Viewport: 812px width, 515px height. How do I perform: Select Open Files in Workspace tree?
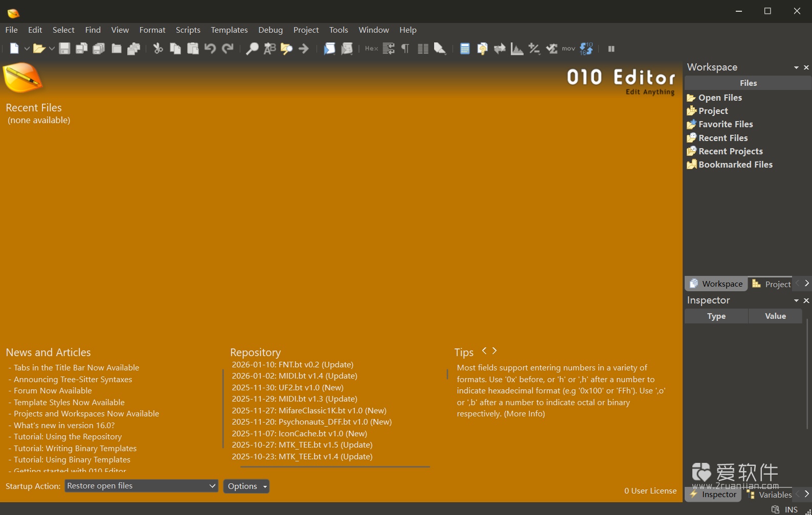(x=720, y=98)
